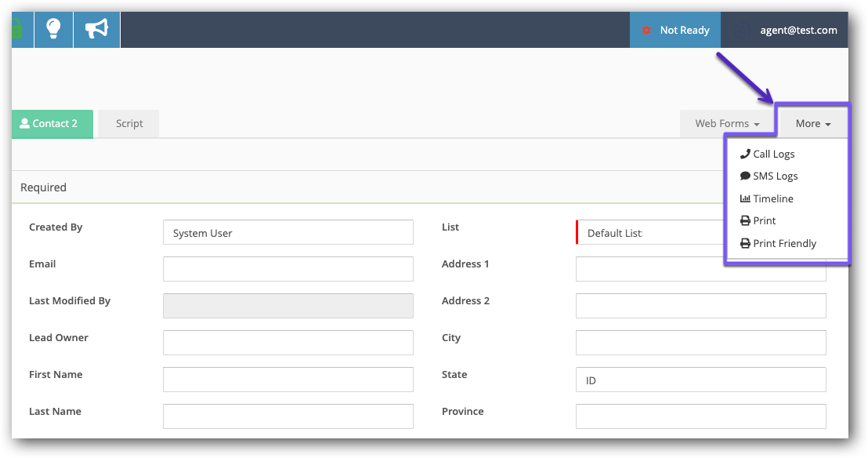Image resolution: width=868 pixels, height=458 pixels.
Task: Select the Contact 2 tab
Action: (52, 124)
